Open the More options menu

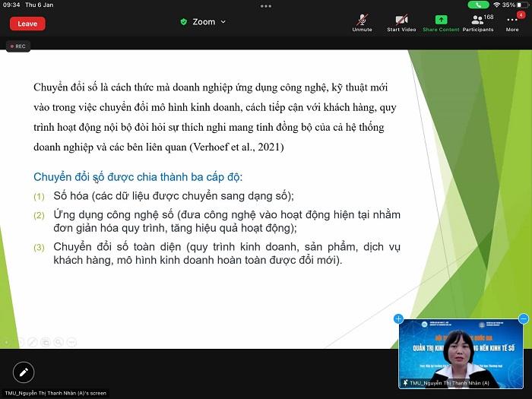(512, 21)
